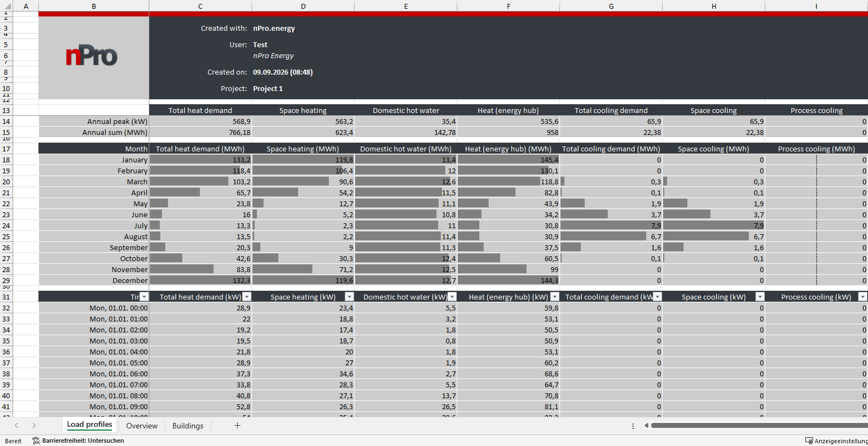Select row 32 header

6,308
